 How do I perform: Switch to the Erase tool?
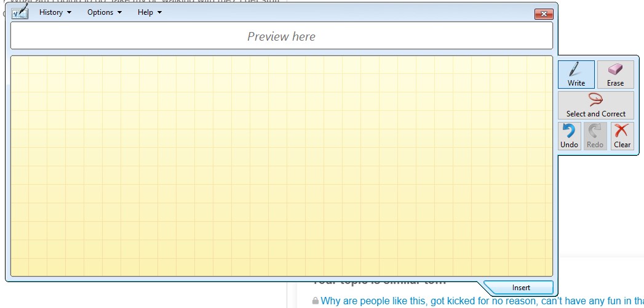615,74
